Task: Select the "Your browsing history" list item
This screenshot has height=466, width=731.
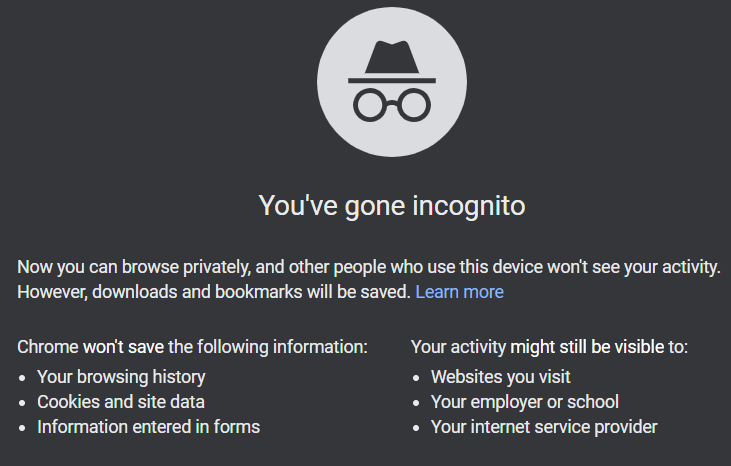Action: click(121, 377)
